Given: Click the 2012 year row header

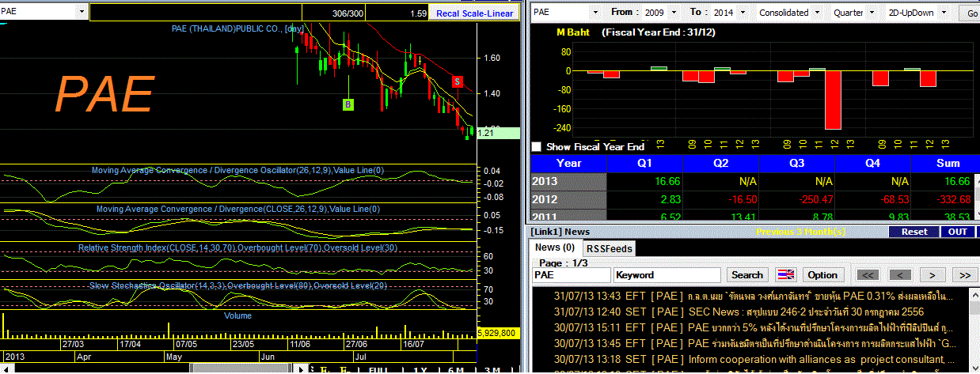Looking at the screenshot, I should 568,198.
